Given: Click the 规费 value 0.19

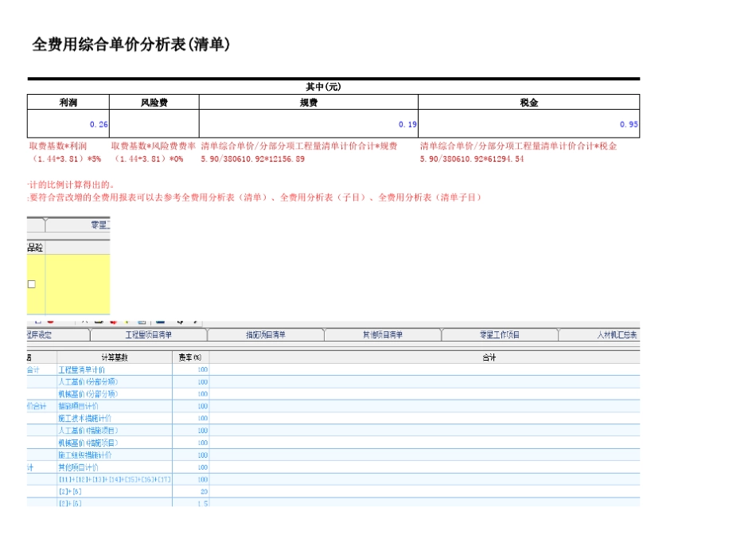Looking at the screenshot, I should 407,124.
